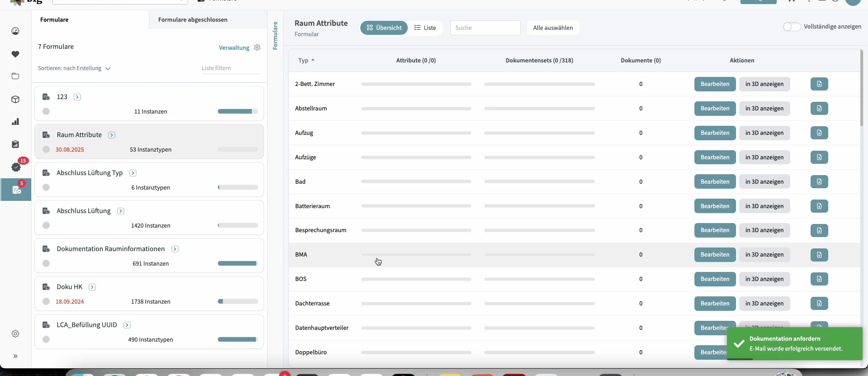Expand the Raum Attribute form chevron
The width and height of the screenshot is (868, 376).
112,135
